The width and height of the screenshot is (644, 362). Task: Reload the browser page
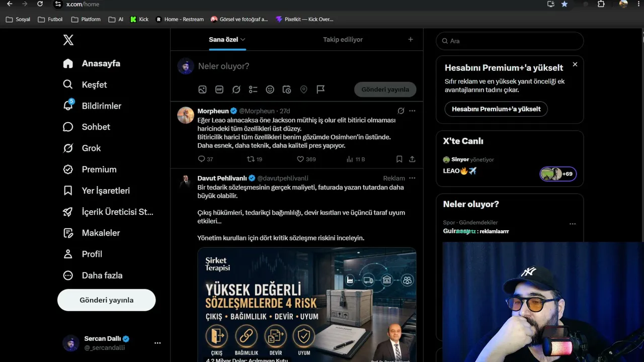click(x=40, y=4)
